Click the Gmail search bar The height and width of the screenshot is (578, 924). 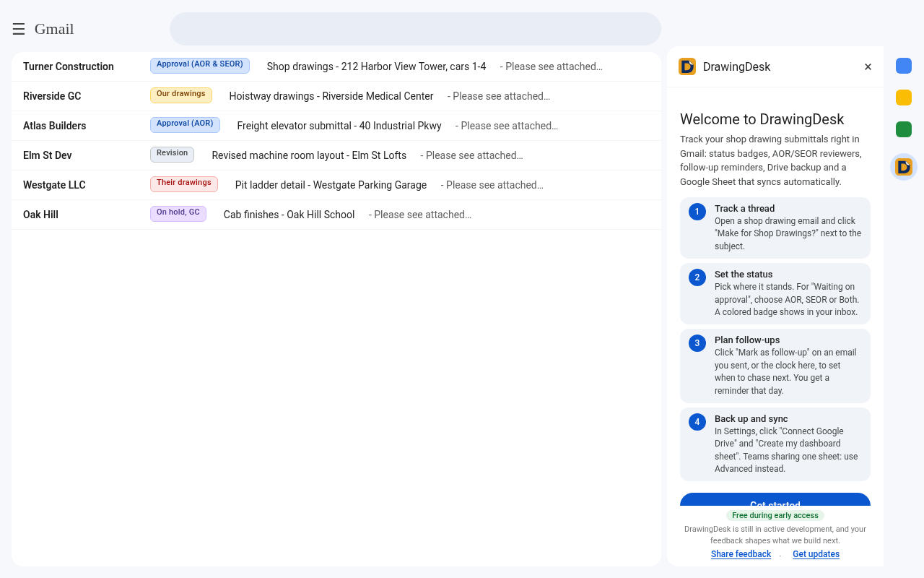(x=415, y=29)
